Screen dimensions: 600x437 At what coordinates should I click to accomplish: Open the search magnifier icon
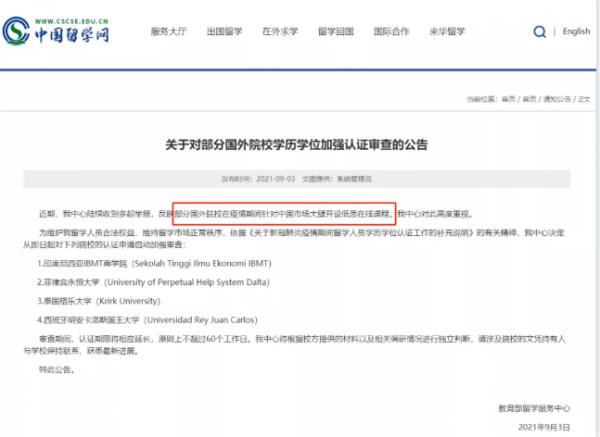540,31
